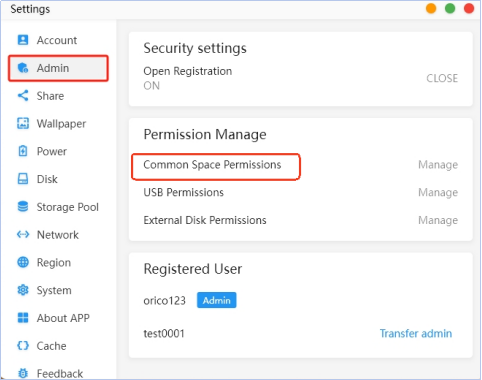Viewport: 482px width, 380px height.
Task: Click the Network arrows icon
Action: 23,235
